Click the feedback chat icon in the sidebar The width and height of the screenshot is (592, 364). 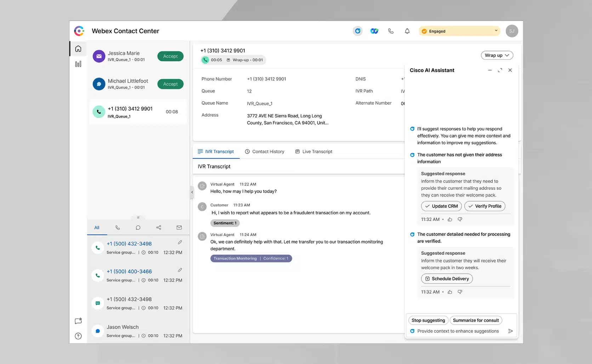78,321
